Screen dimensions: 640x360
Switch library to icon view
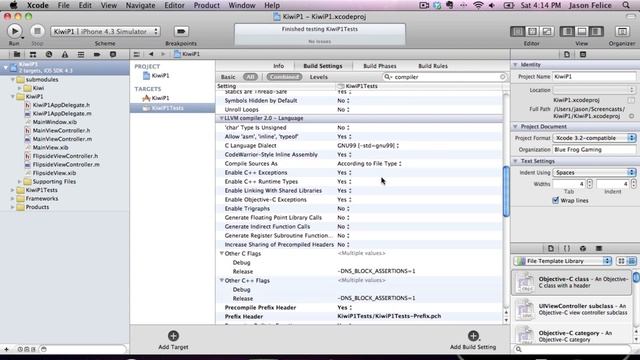tap(621, 261)
